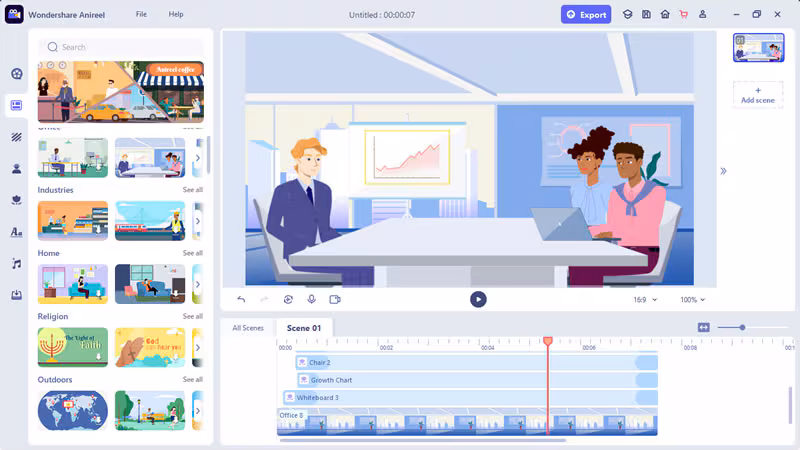The image size is (800, 450).
Task: Open the File menu
Action: (x=141, y=14)
